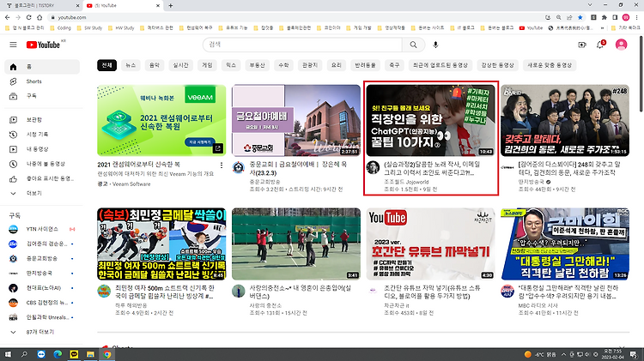Select the 요리 filter chip
Screen dimensions: 644x361
coord(337,65)
